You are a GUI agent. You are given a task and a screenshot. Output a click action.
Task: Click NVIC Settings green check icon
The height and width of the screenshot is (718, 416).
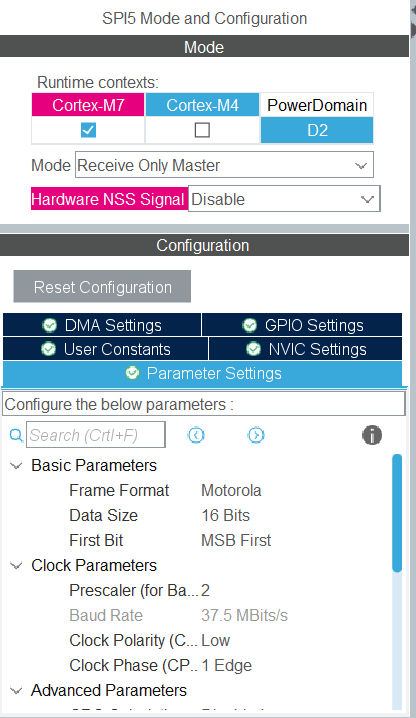(253, 349)
